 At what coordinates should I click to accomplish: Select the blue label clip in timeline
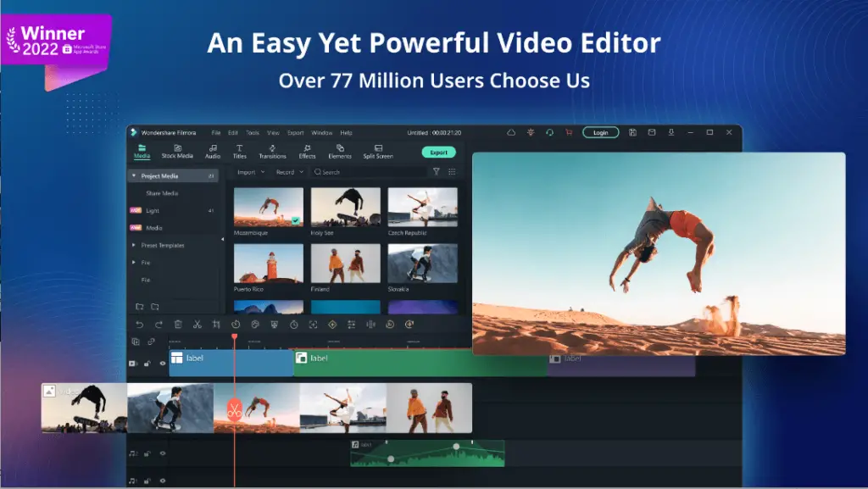click(231, 363)
